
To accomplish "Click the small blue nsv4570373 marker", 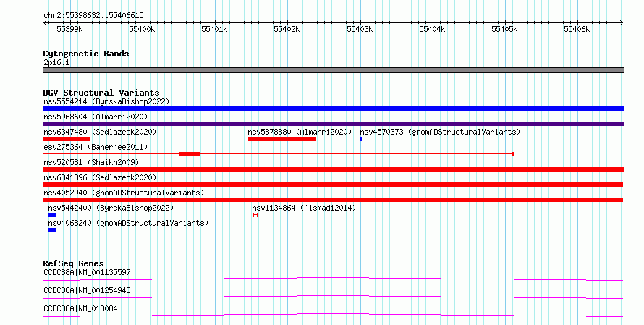I will tap(361, 139).
